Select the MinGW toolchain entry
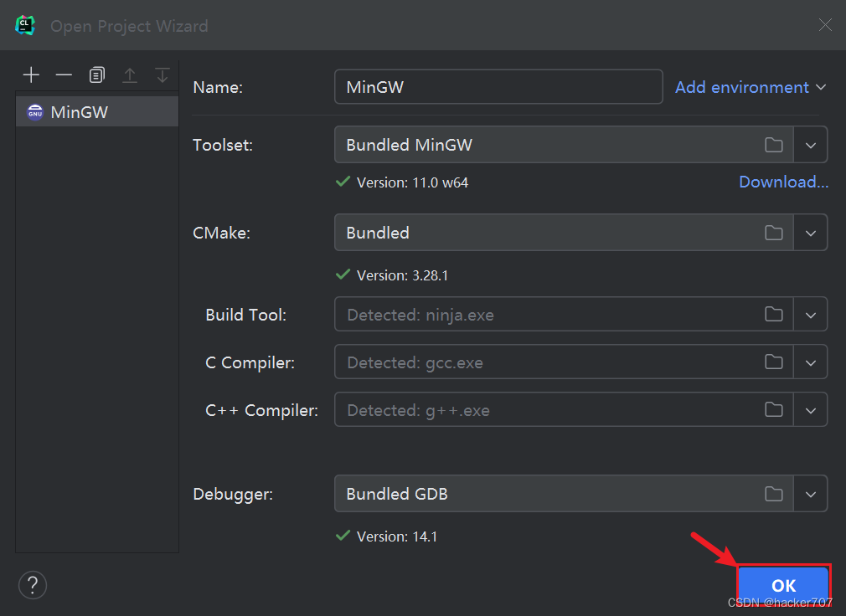The height and width of the screenshot is (616, 846). [x=97, y=112]
